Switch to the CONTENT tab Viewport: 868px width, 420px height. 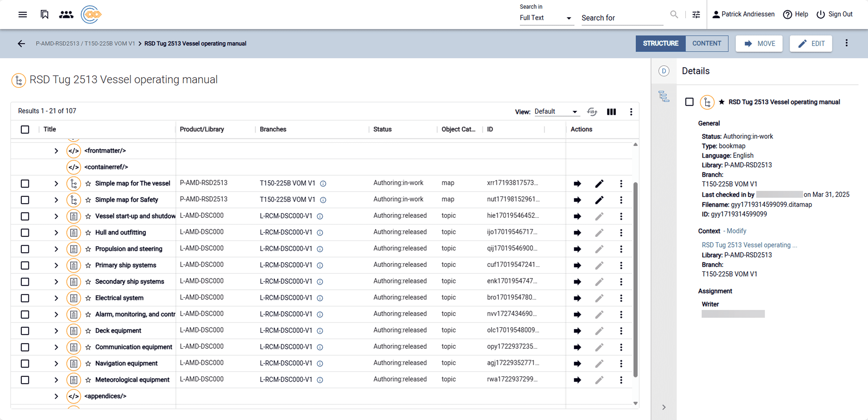click(x=706, y=43)
